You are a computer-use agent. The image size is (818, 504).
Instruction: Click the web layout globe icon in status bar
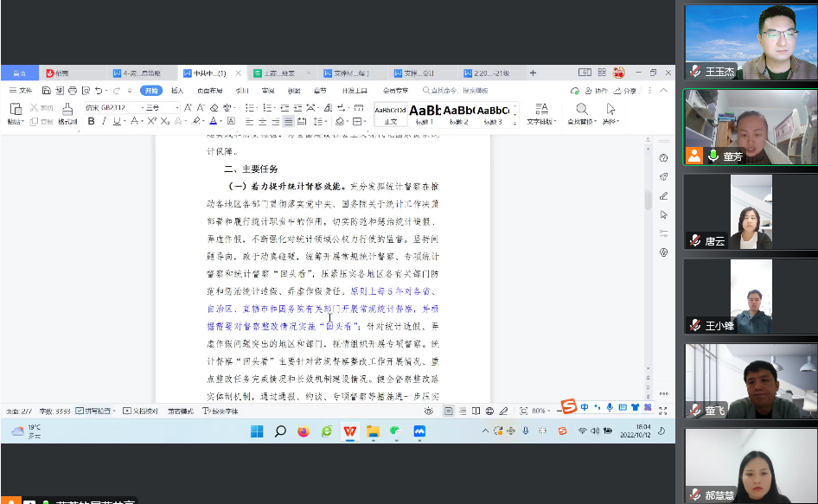click(489, 411)
